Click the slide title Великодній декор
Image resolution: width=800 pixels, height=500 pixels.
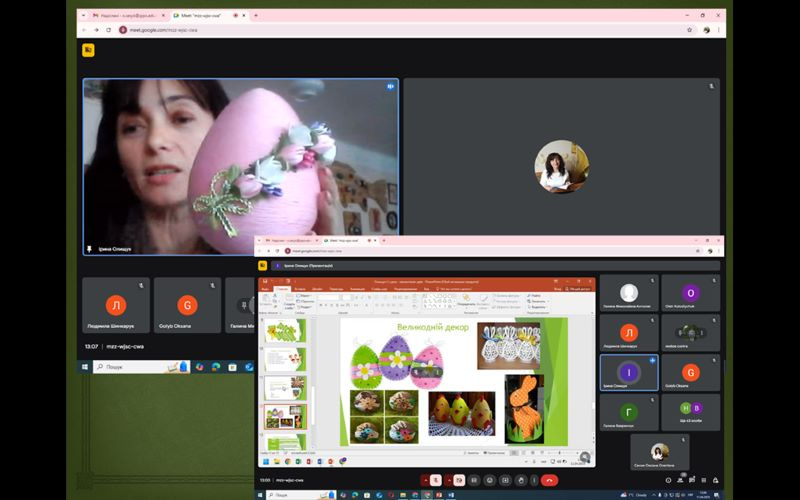433,327
